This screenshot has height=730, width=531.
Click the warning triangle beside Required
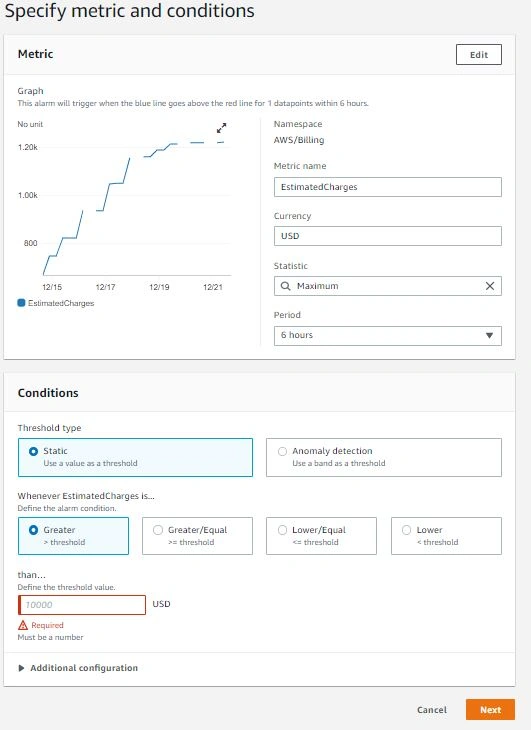coord(23,625)
